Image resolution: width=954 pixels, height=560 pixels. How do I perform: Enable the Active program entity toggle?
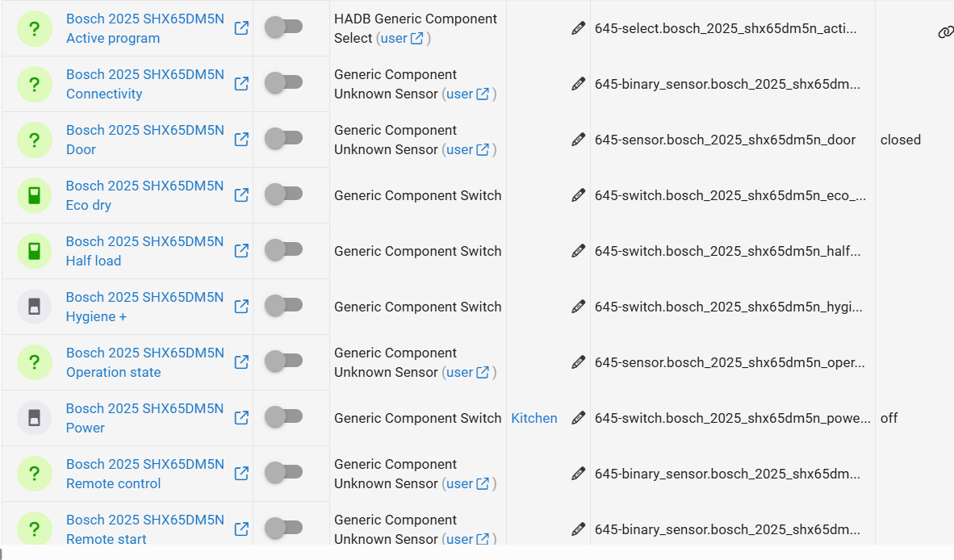[291, 27]
